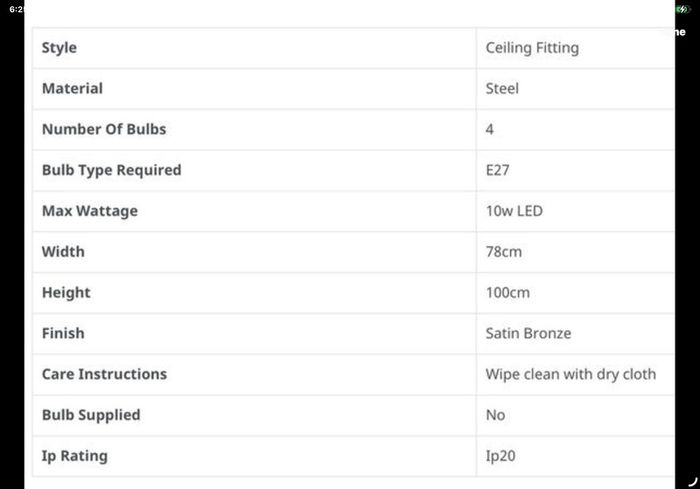Select the Style row label
700x489 pixels.
point(59,48)
